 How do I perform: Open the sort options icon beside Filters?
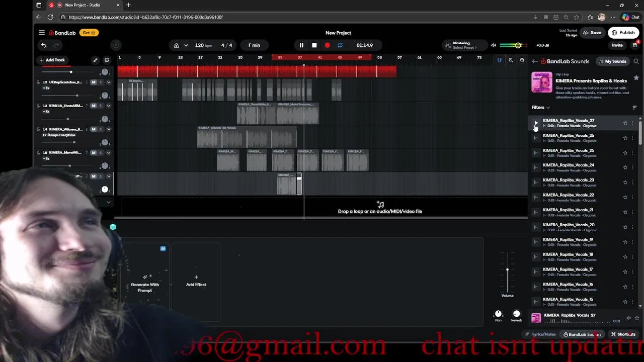click(634, 108)
